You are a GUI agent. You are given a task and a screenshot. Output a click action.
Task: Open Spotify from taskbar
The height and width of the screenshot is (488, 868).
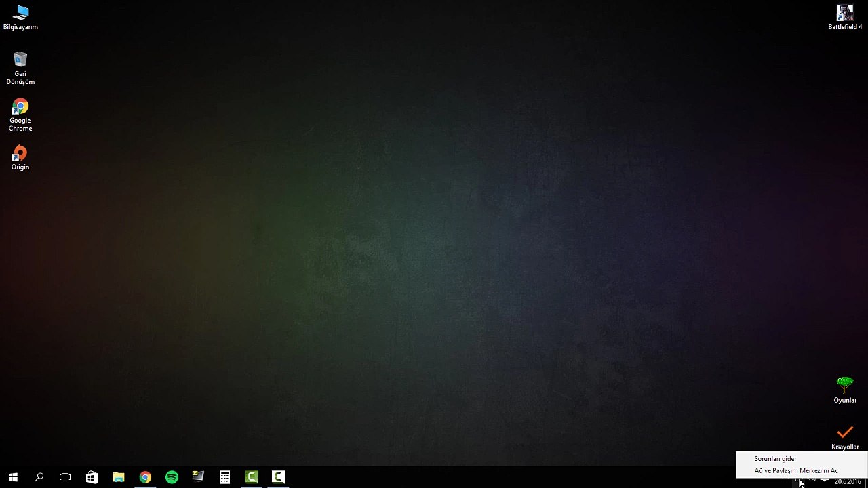pyautogui.click(x=172, y=477)
